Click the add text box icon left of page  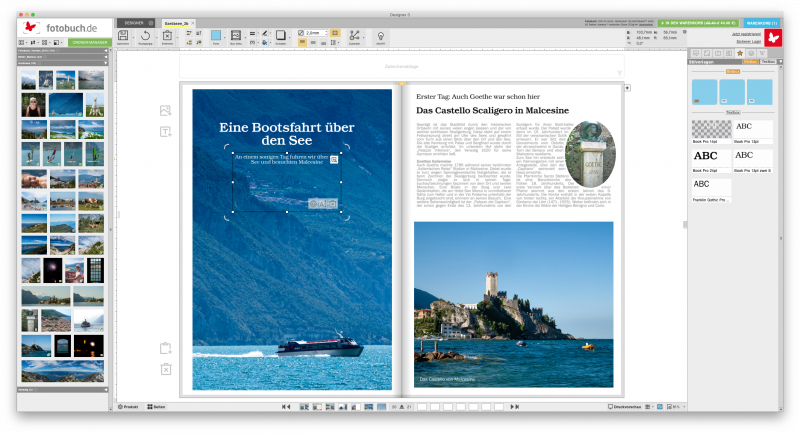pyautogui.click(x=165, y=131)
